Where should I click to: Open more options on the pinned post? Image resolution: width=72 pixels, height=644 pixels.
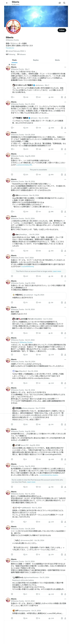65,67
